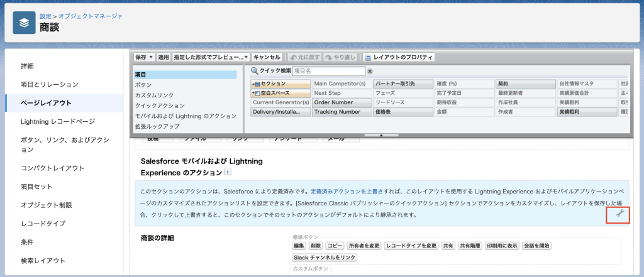Click the 最終更新者 palette field
This screenshot has height=277, width=644.
[x=525, y=93]
